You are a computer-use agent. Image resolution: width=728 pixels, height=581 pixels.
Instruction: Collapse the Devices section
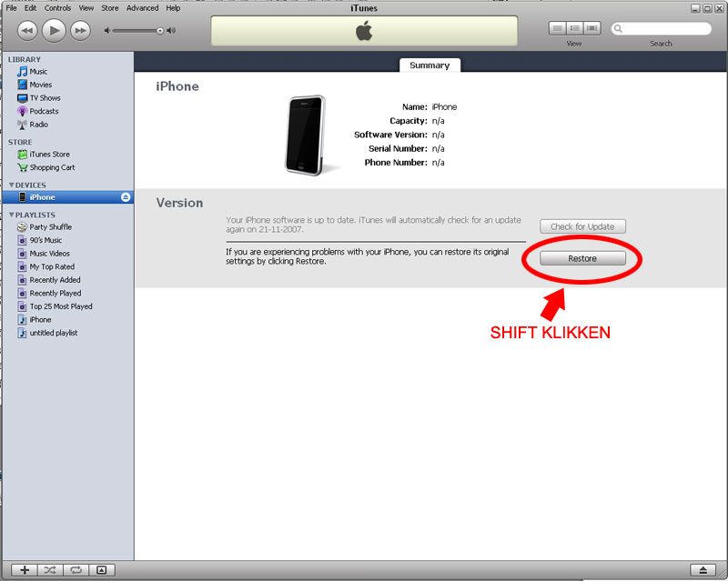[12, 185]
